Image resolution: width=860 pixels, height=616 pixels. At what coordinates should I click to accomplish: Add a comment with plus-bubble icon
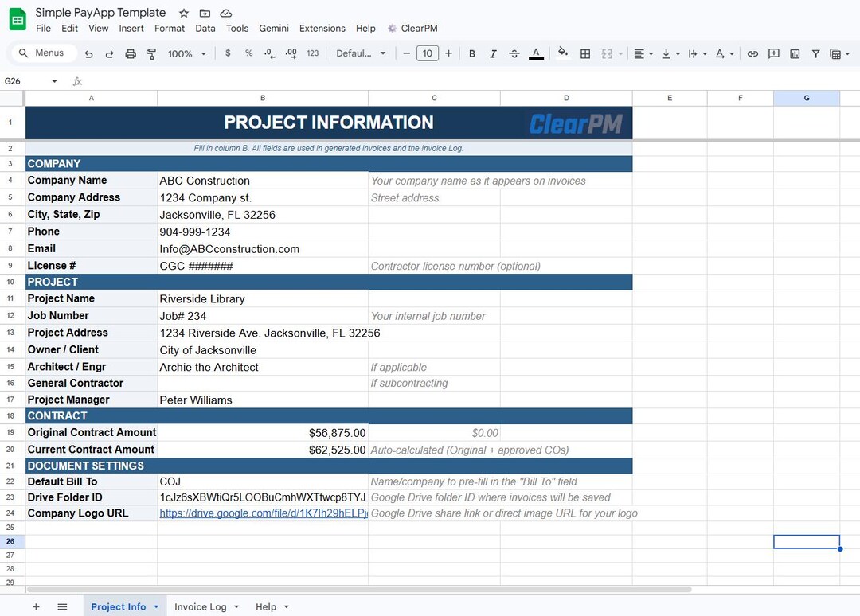(774, 53)
